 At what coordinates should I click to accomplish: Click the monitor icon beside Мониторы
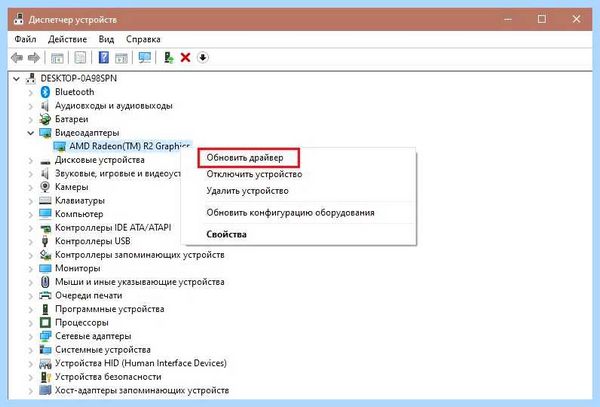click(x=45, y=268)
